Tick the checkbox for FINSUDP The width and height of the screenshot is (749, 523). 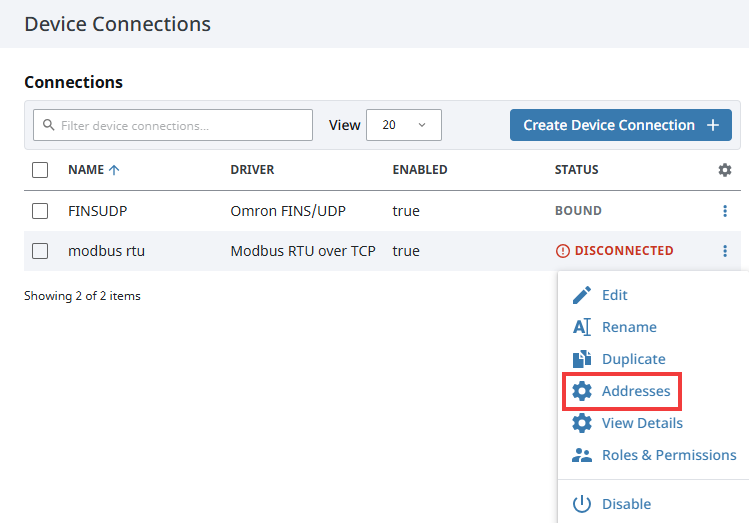point(40,211)
